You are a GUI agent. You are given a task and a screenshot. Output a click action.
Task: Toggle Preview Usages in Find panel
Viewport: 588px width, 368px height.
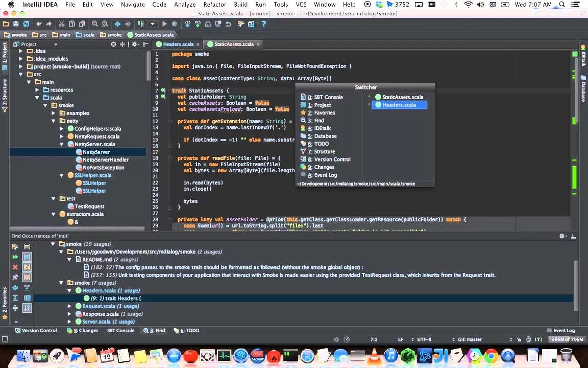[27, 298]
